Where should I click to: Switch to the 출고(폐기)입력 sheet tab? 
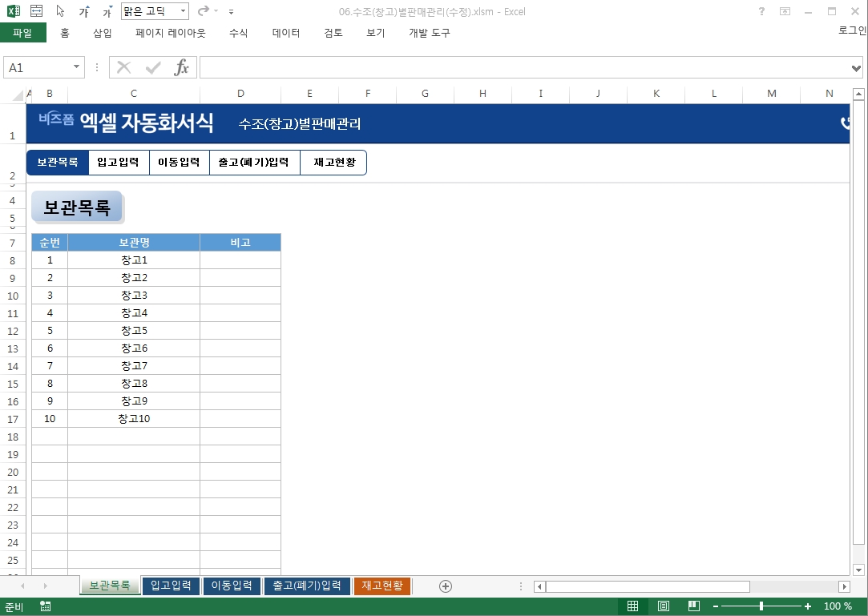coord(307,586)
